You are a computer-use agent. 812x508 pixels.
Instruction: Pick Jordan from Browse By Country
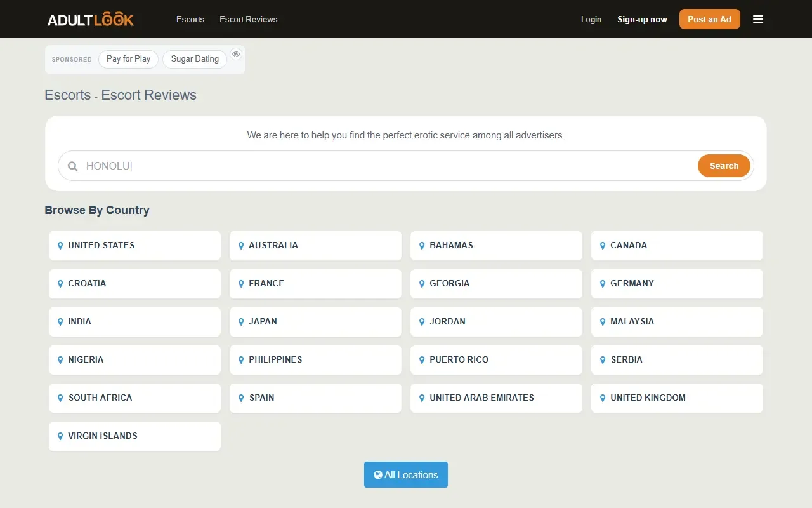pyautogui.click(x=496, y=322)
